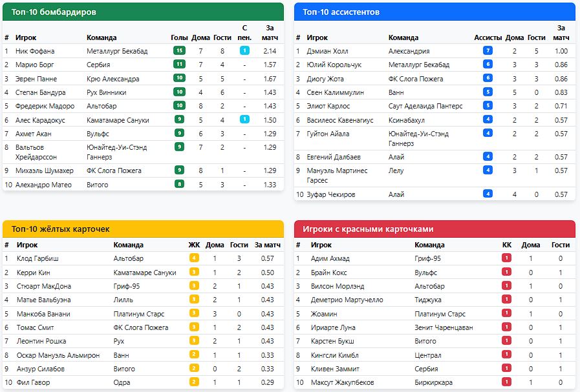
Task: Click the Ассисты column header
Action: [x=488, y=37]
